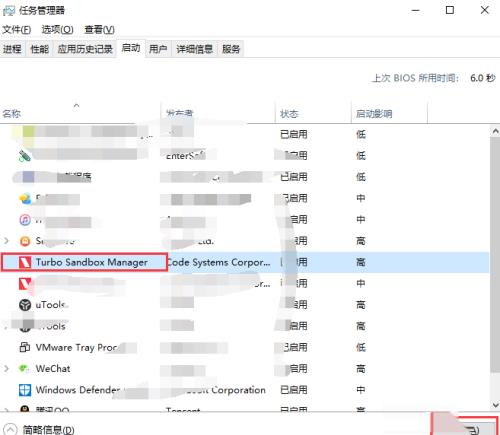This screenshot has height=435, width=500.
Task: Open the 查看(V) menu
Action: pyautogui.click(x=99, y=30)
